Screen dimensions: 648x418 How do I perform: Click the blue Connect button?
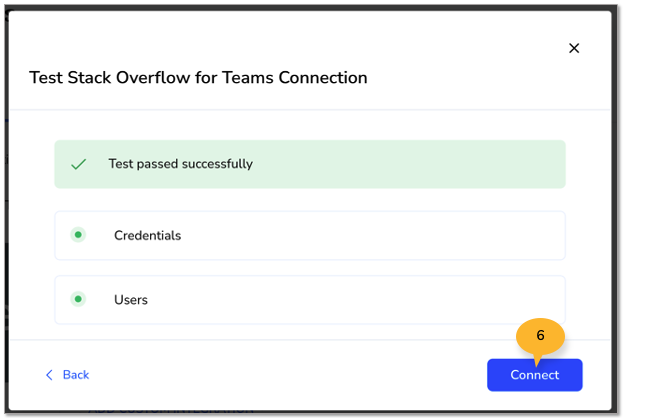click(x=534, y=375)
